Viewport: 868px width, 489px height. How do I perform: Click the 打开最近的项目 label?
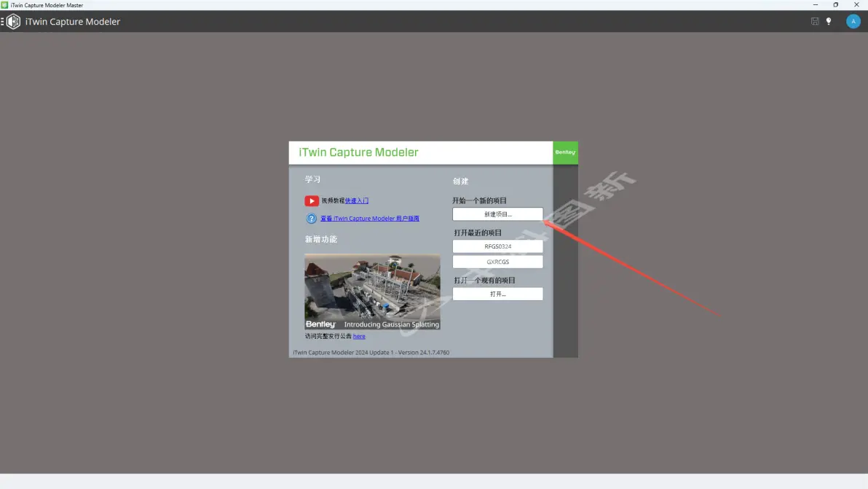click(x=478, y=232)
